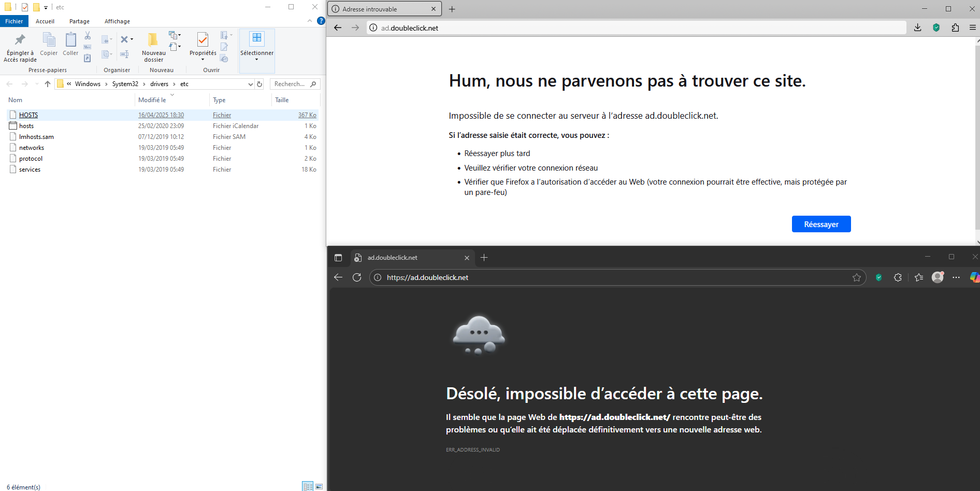Expand the Sélectionner dropdown

256,59
